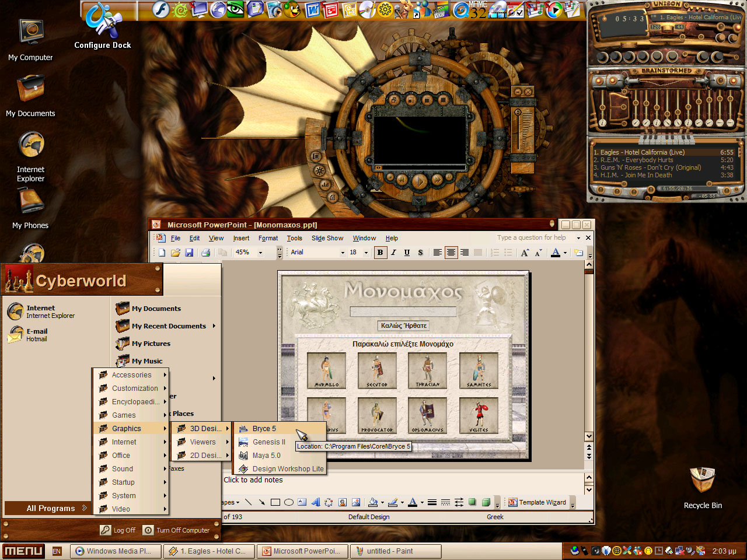Click the play button on wooden media player
Viewport: 747px width, 560px height.
pos(419,181)
